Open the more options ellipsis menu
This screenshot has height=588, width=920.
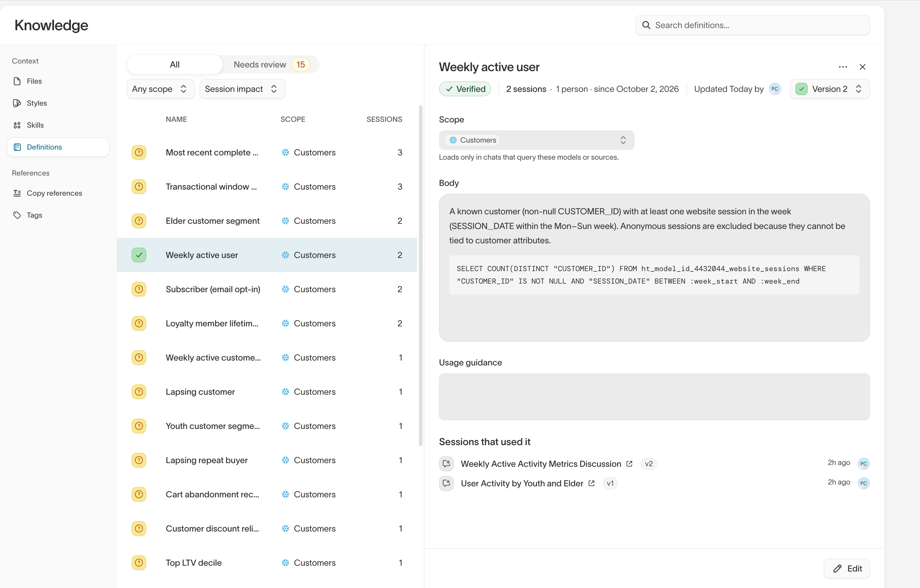pos(843,67)
